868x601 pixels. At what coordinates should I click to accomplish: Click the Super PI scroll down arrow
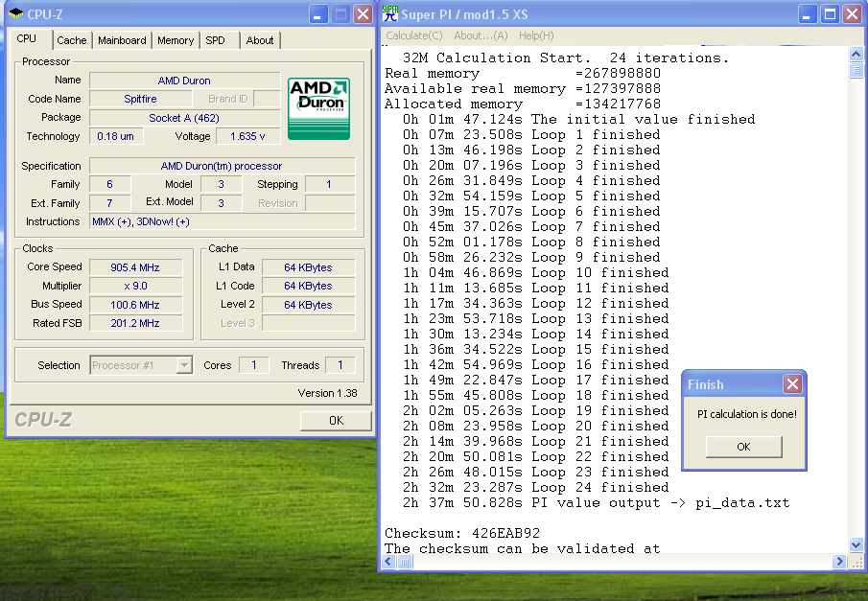click(856, 544)
